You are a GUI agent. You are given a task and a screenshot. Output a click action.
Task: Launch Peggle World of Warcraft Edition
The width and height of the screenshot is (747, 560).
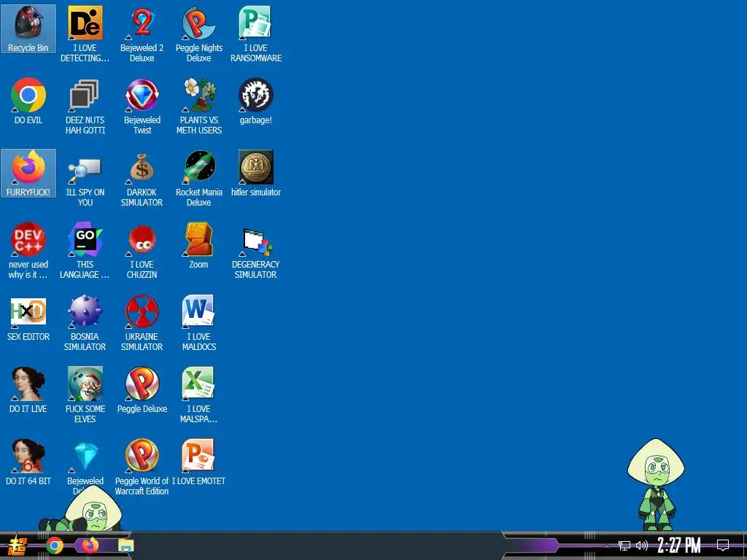[x=142, y=467]
